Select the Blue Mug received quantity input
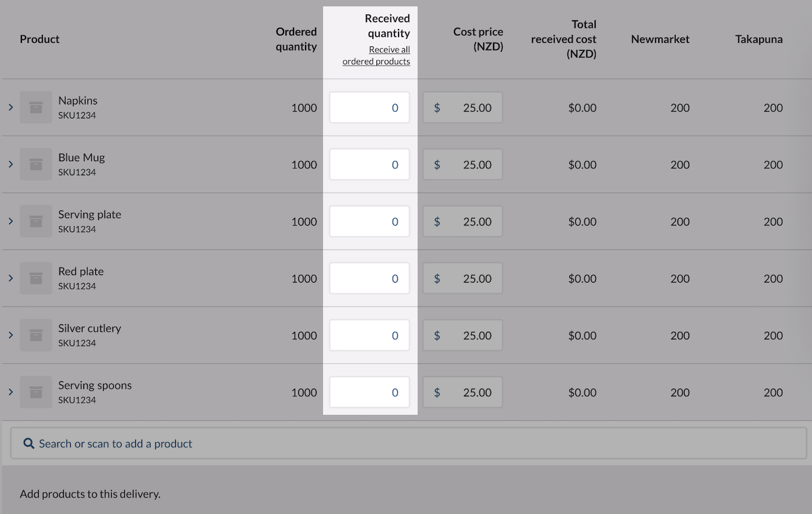This screenshot has height=514, width=812. [369, 164]
